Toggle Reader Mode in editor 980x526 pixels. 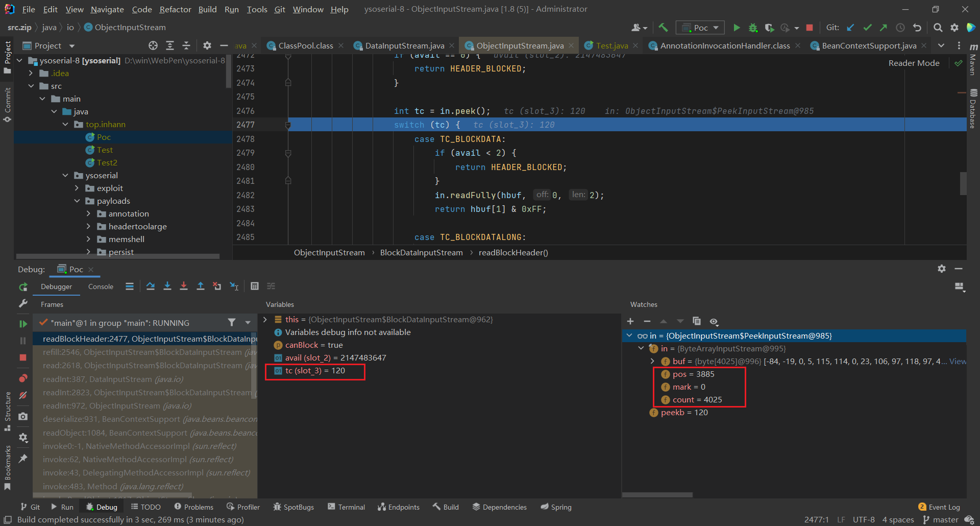click(914, 63)
